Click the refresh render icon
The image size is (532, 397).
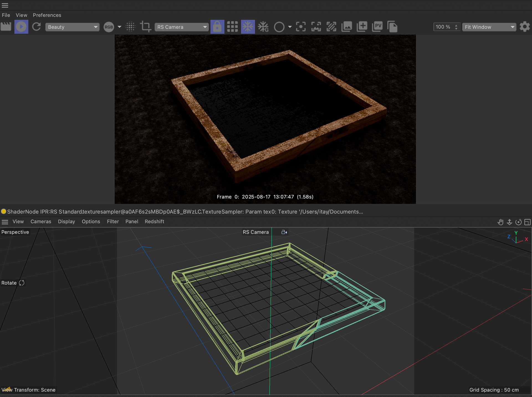pos(36,27)
